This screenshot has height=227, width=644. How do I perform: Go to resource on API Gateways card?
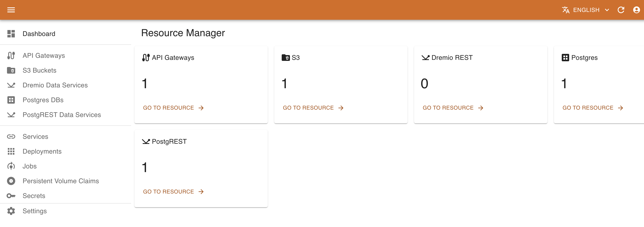click(173, 108)
